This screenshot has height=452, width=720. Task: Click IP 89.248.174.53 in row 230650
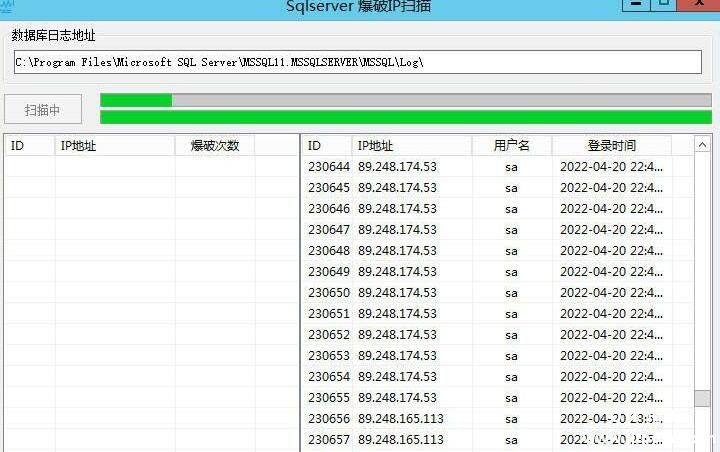pos(397,293)
